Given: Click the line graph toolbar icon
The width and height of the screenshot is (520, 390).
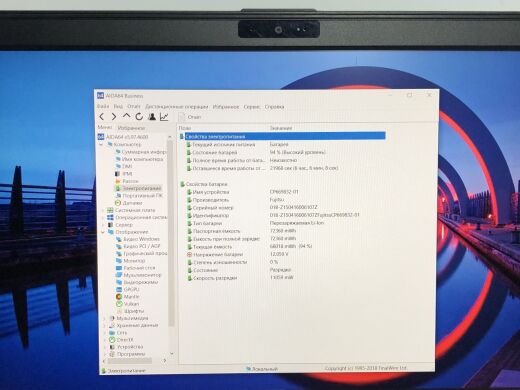Looking at the screenshot, I should point(164,117).
